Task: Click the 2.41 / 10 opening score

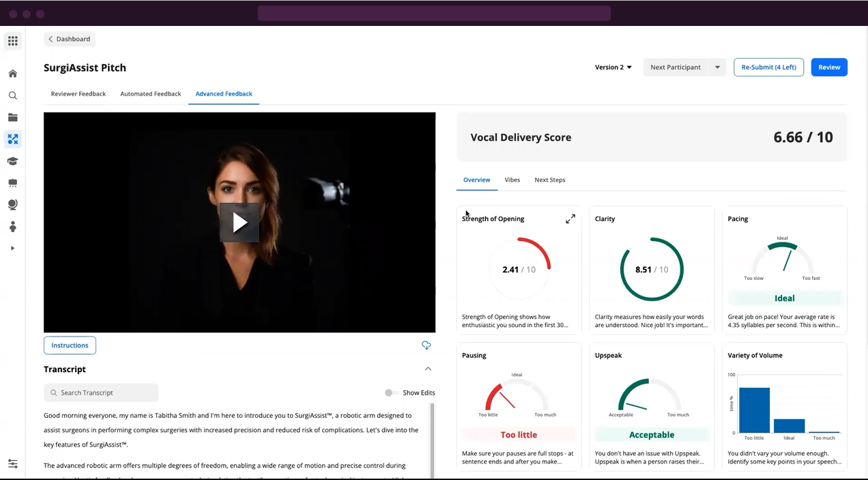Action: [x=519, y=270]
